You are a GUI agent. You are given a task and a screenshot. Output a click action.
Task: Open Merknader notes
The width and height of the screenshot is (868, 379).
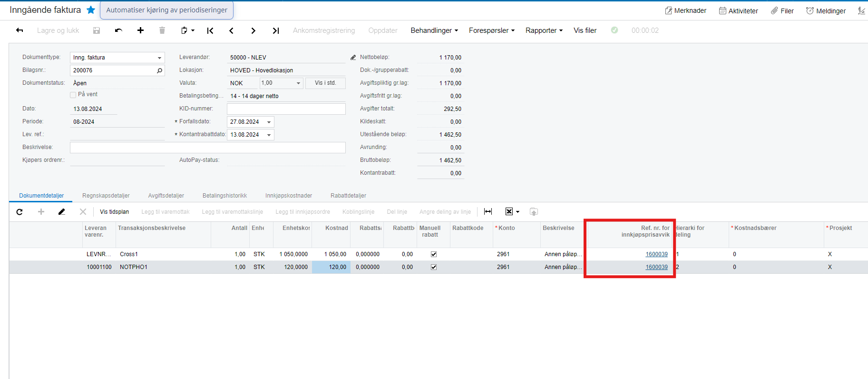click(685, 10)
